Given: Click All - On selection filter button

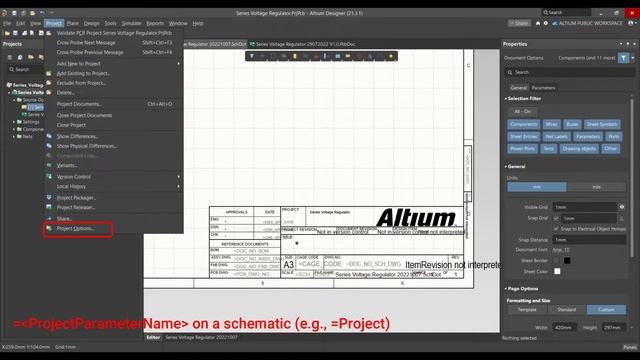Looking at the screenshot, I should pyautogui.click(x=523, y=112).
